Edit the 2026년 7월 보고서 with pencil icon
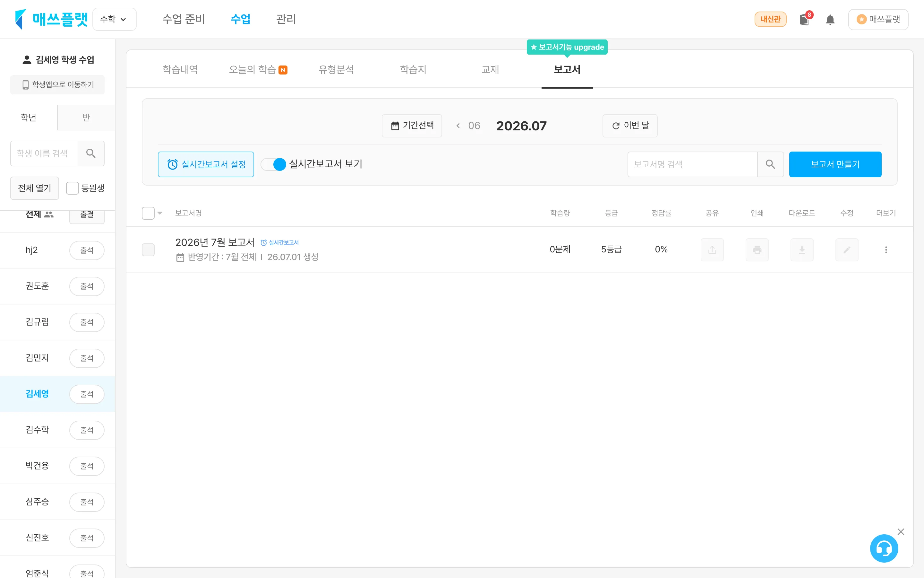Viewport: 924px width, 578px height. (847, 250)
